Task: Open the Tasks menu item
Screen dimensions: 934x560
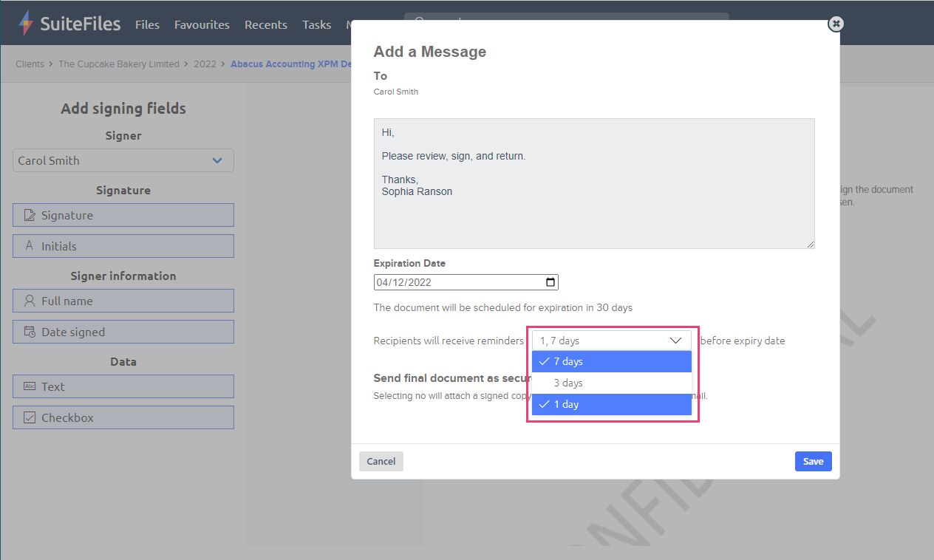Action: 316,25
